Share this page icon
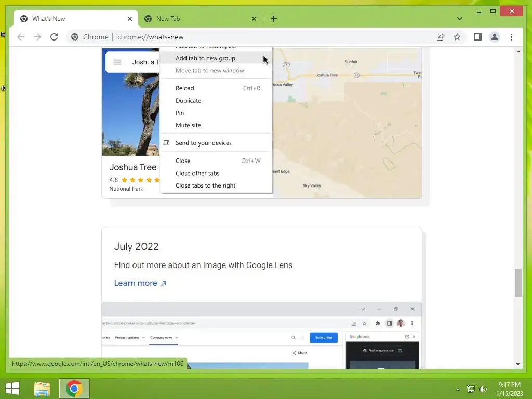 coord(441,37)
